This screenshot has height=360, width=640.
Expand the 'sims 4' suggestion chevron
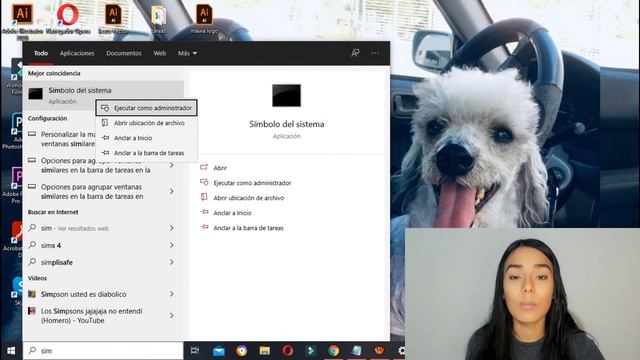tap(172, 245)
